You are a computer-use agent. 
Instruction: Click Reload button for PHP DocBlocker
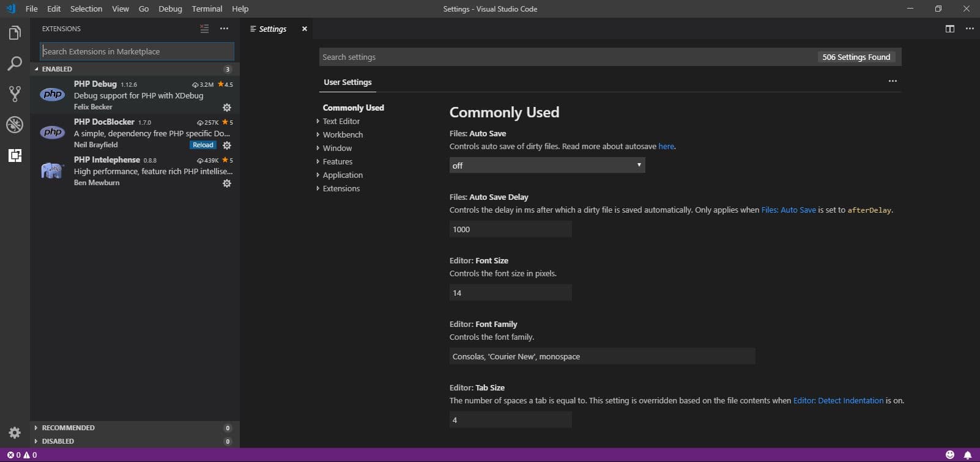(x=203, y=145)
